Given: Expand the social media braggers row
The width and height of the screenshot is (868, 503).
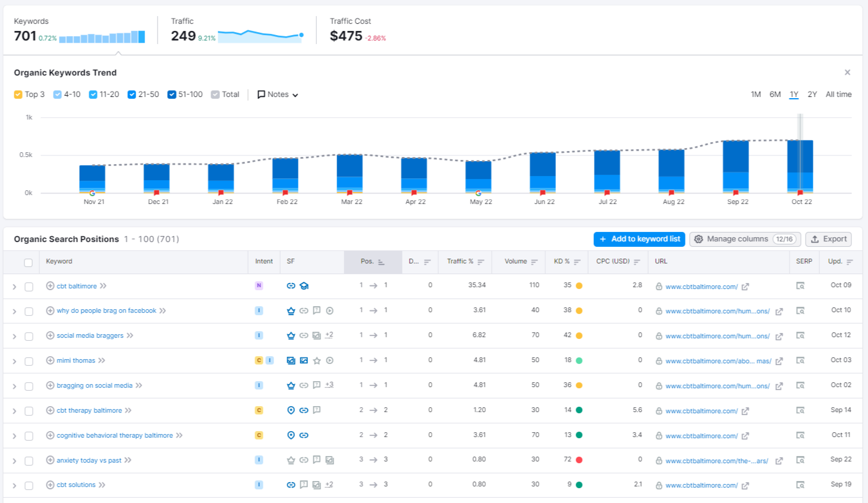Looking at the screenshot, I should [x=14, y=337].
